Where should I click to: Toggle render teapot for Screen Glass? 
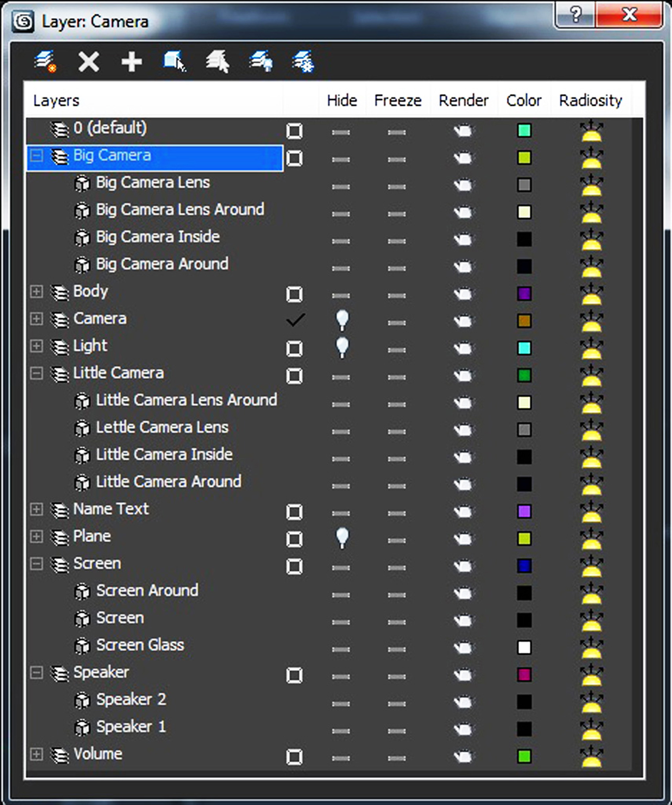click(463, 647)
